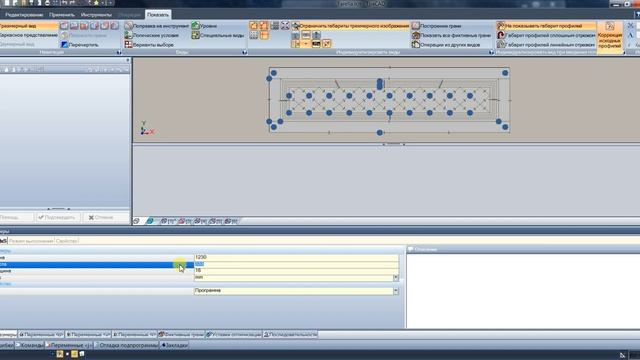
Task: Switch to Уставки оптимизации bottom tab
Action: tap(234, 334)
